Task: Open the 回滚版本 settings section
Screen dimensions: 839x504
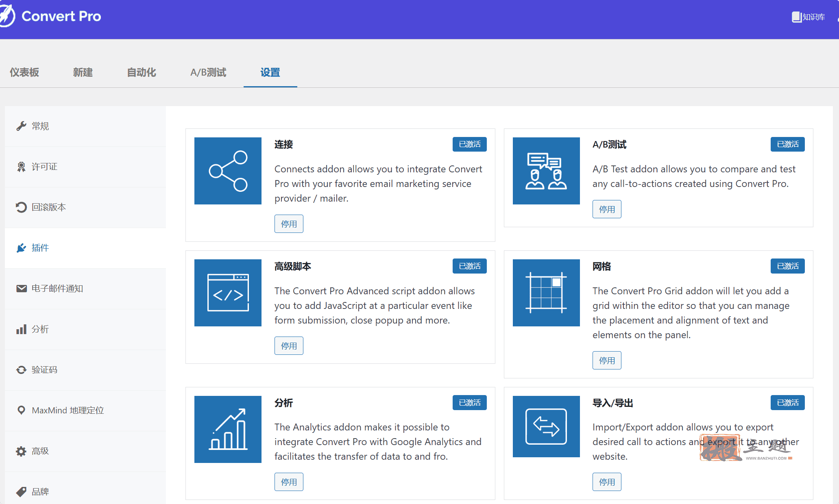Action: pyautogui.click(x=85, y=207)
